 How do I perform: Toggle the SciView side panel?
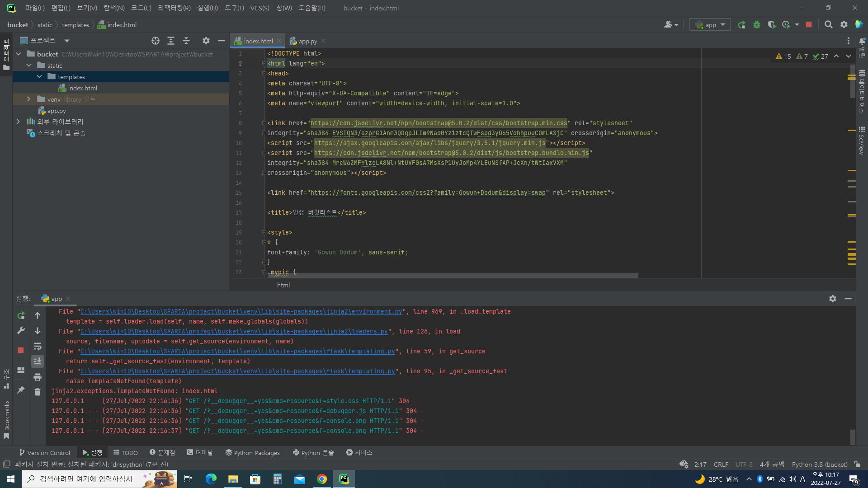(862, 141)
